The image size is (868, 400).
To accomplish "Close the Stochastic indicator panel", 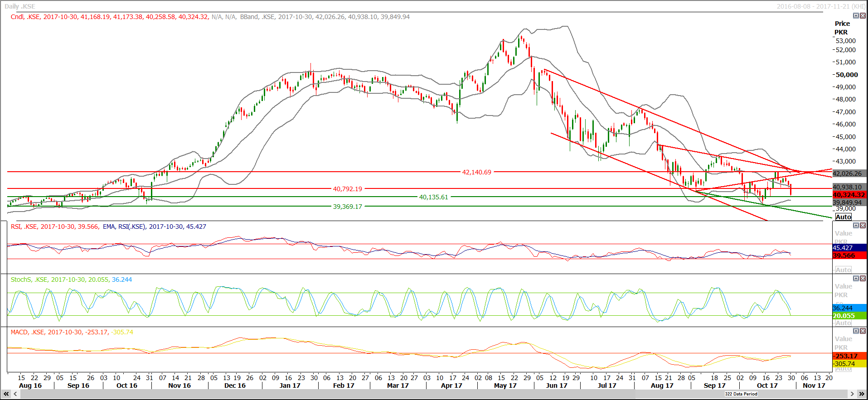I will tap(862, 279).
